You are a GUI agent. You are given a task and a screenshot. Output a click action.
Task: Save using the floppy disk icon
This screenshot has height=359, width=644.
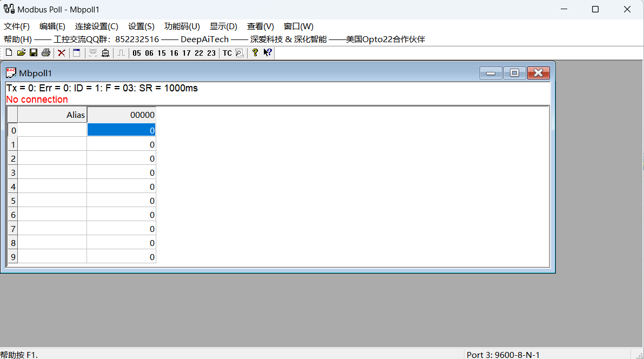[33, 52]
